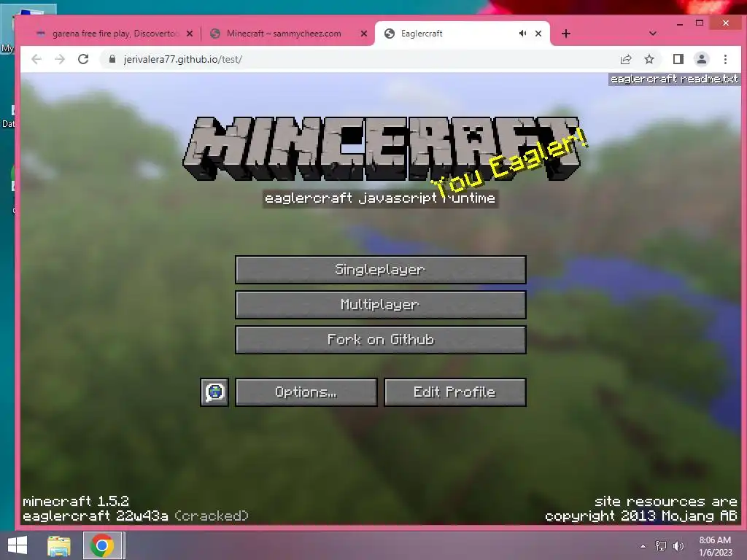Click 'eaglercraft 22w43a (cracked)' text
Screen dimensions: 747x560
[136, 516]
